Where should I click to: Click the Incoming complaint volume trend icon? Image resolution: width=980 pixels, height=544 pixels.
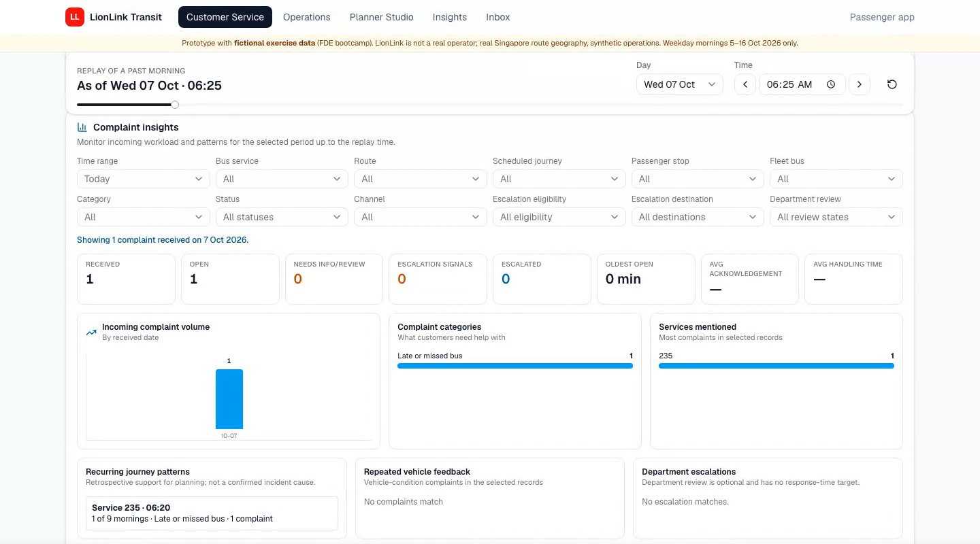point(91,333)
